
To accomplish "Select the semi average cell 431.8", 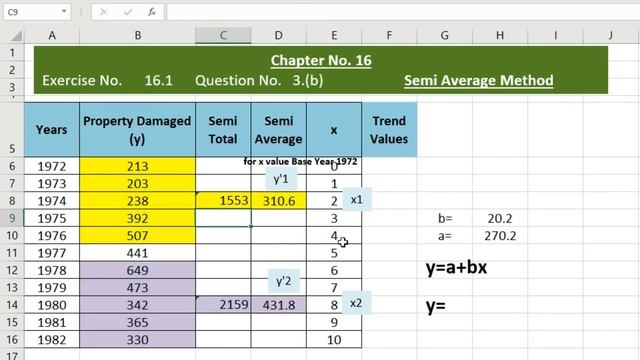I will tap(278, 305).
